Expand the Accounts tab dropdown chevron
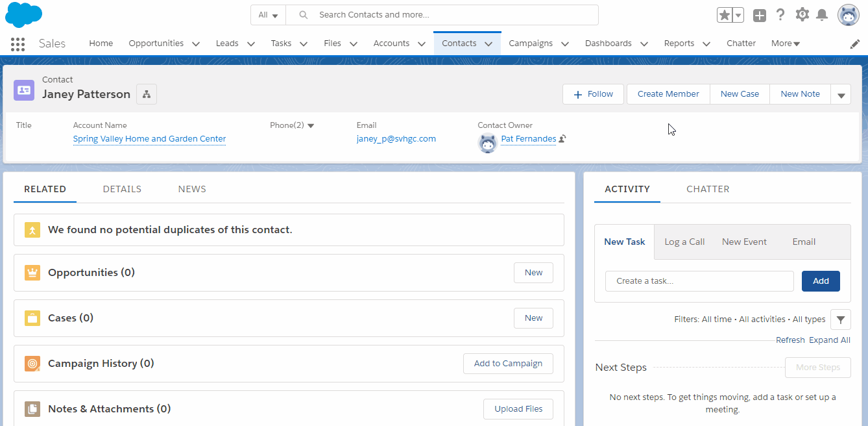Viewport: 868px width, 426px height. 422,44
